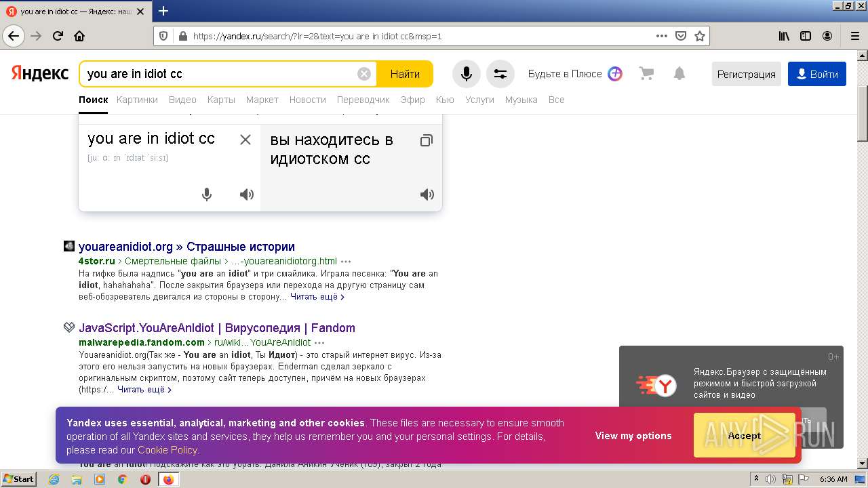Image resolution: width=868 pixels, height=488 pixels.
Task: Start voice search with microphone button
Action: point(467,74)
